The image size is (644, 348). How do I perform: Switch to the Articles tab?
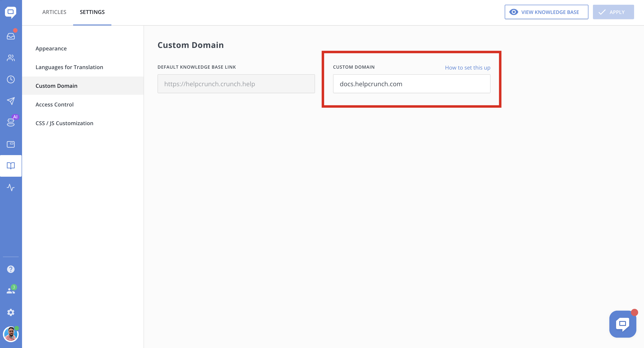[54, 12]
